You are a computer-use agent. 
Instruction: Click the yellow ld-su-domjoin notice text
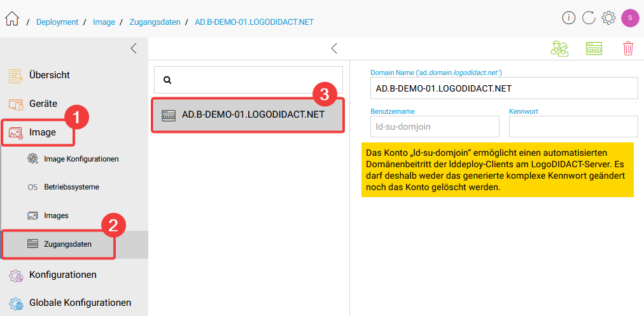tap(498, 170)
